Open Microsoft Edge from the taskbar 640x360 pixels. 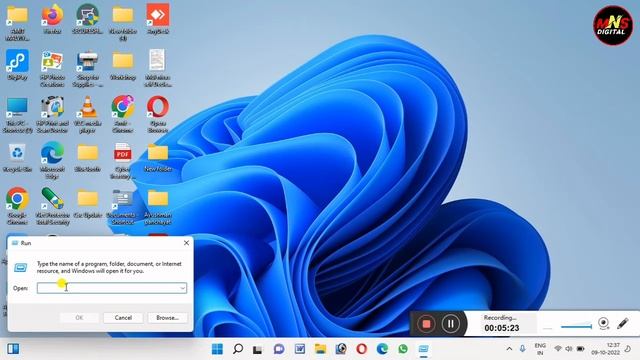pos(382,349)
